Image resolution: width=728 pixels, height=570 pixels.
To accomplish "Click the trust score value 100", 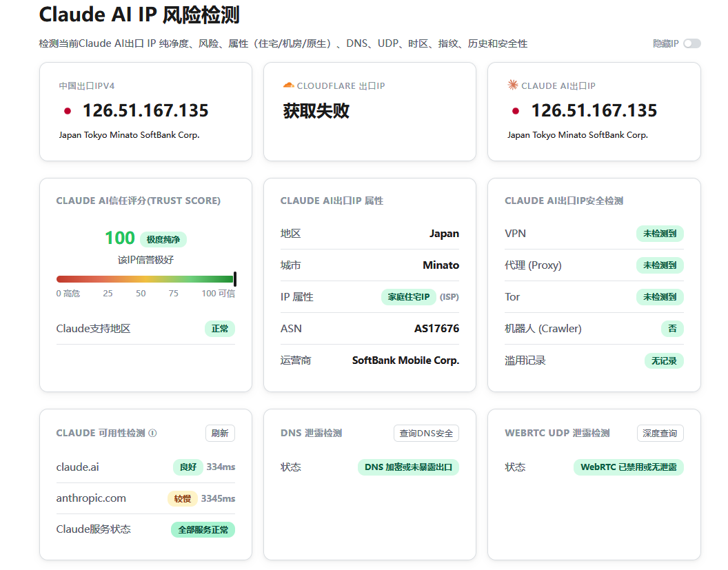I will pos(120,238).
